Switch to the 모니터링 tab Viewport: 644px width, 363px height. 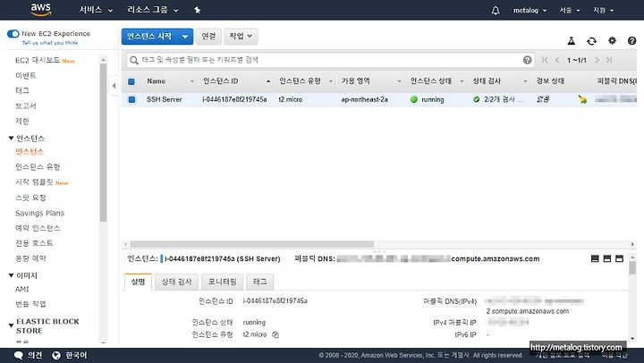(x=222, y=282)
